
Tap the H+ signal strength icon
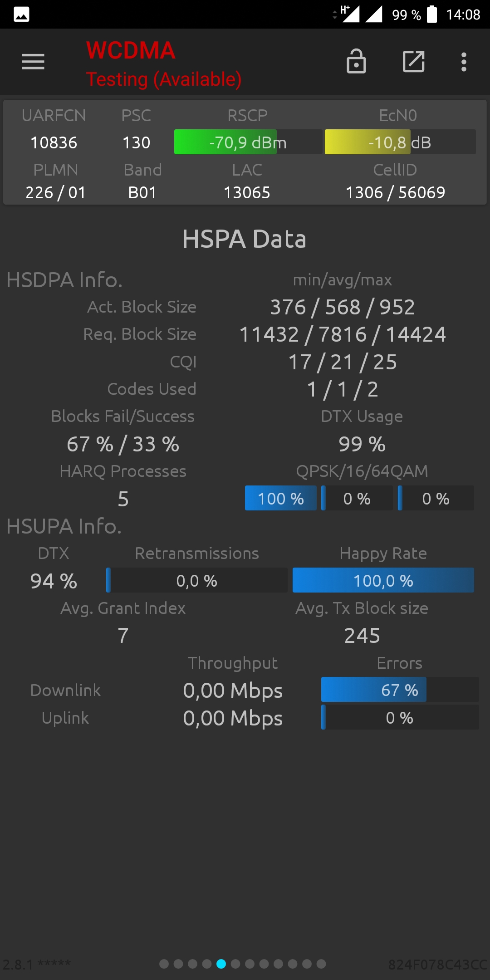coord(349,14)
